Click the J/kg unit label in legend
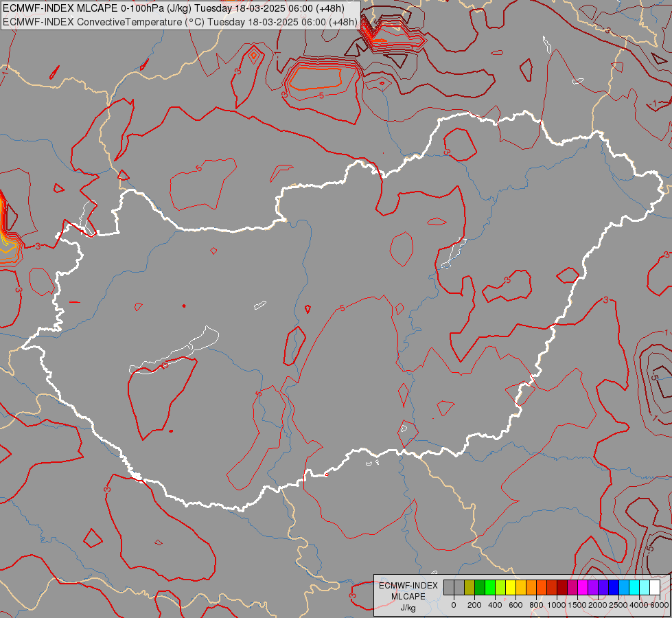The height and width of the screenshot is (618, 672). pos(408,608)
